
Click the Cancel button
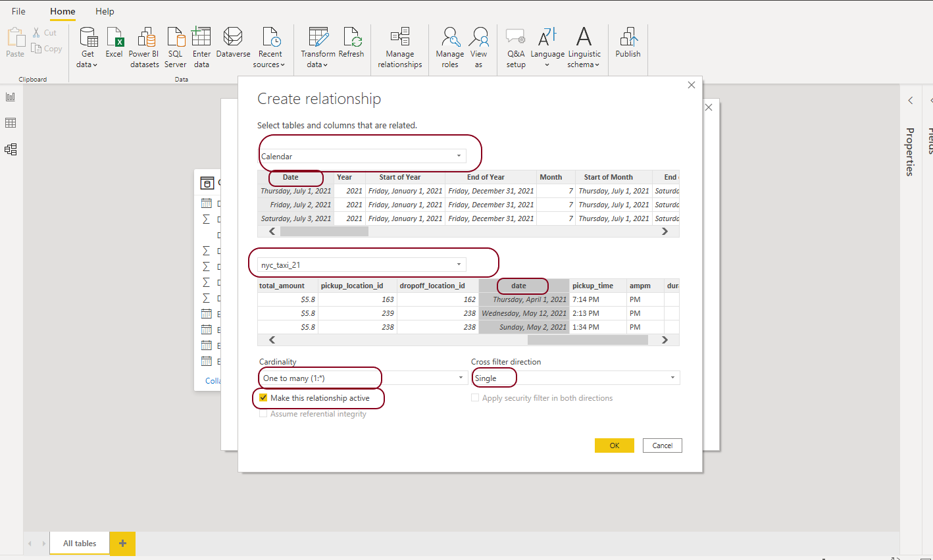[662, 445]
